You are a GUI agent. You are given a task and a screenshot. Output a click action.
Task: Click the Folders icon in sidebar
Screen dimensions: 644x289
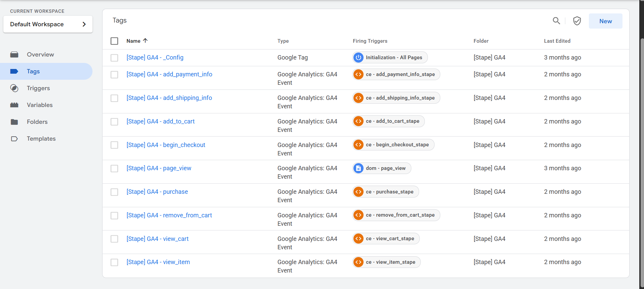[x=14, y=122]
